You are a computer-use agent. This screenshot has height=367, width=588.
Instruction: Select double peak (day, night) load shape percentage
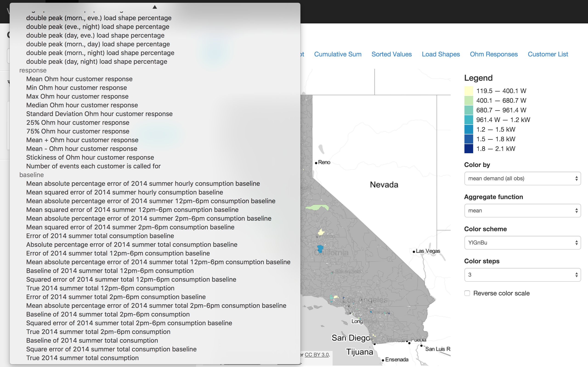[96, 61]
